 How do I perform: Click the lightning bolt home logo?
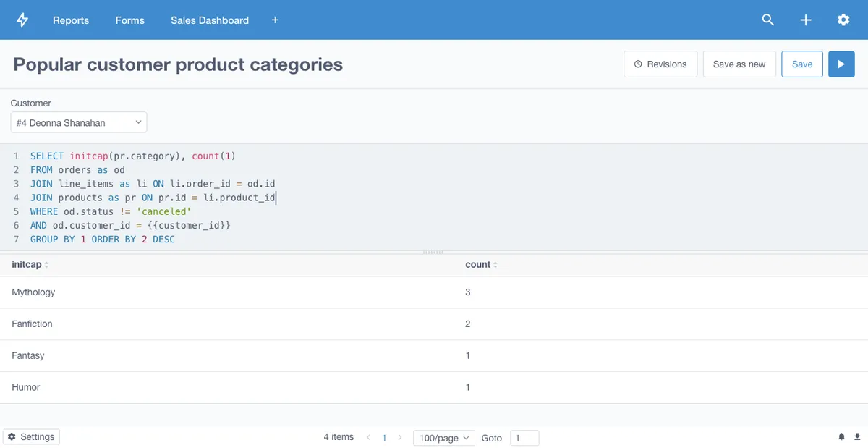pos(22,20)
